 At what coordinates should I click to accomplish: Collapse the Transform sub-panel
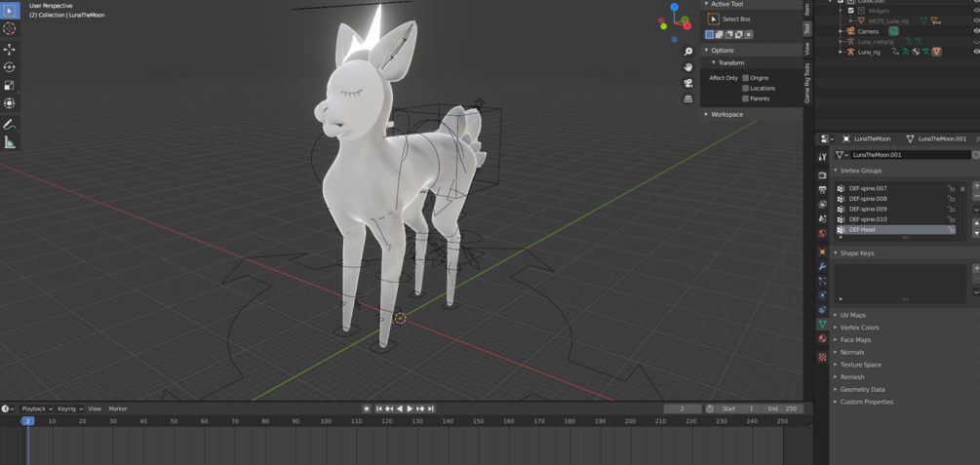713,63
